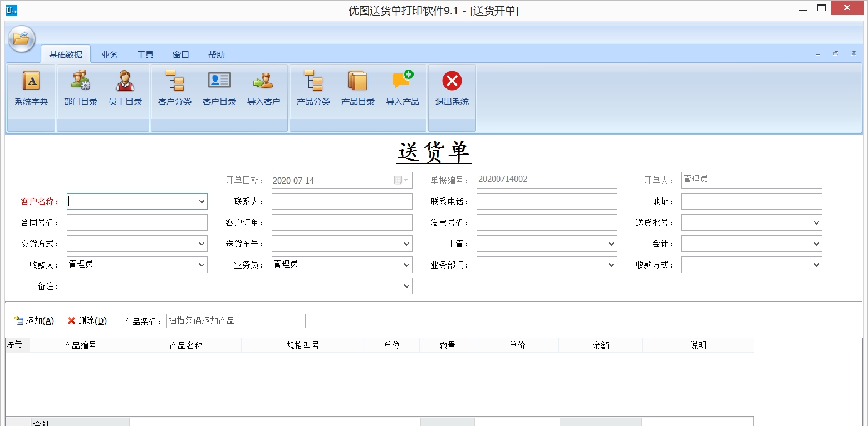Click the 删除(D) delete button
Viewport: 868px width, 426px height.
point(87,321)
